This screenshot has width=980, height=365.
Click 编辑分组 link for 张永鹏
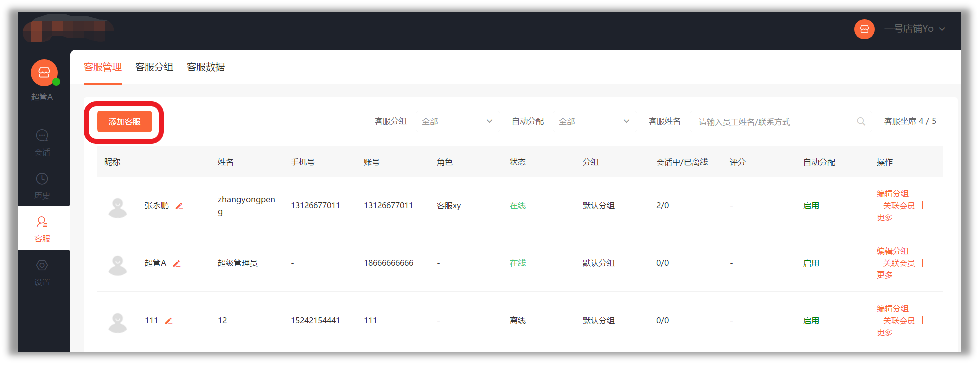tap(892, 193)
